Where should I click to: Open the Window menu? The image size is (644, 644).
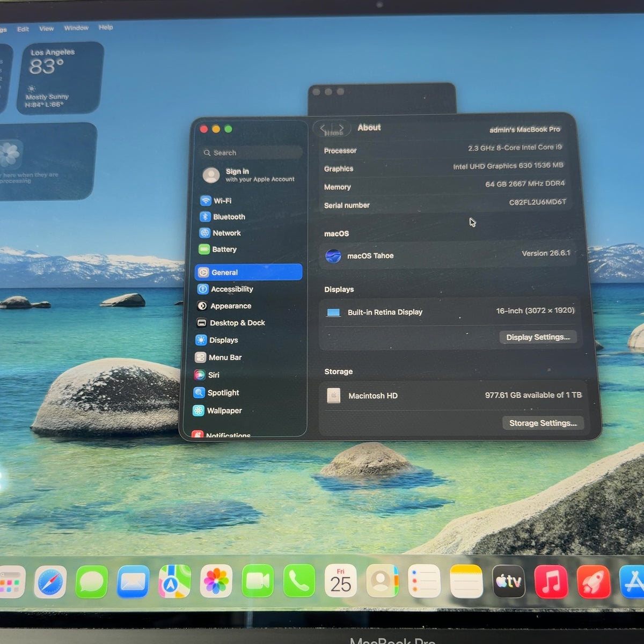(76, 28)
